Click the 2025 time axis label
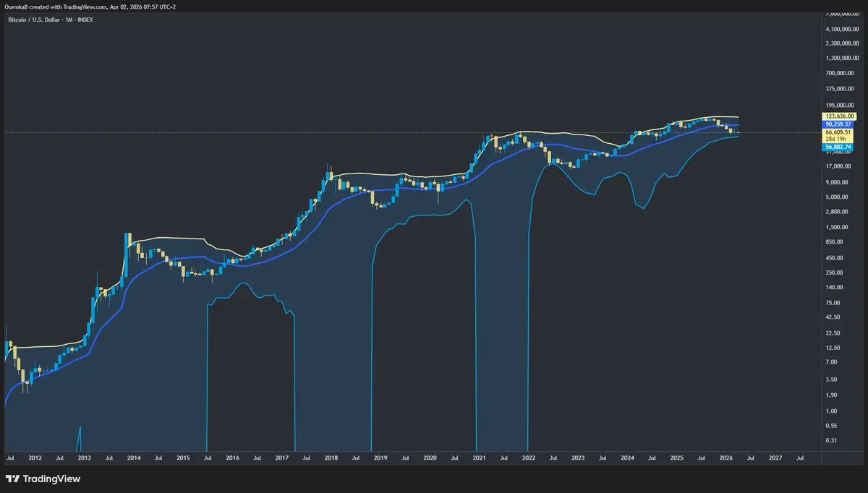868x493 pixels. point(676,458)
